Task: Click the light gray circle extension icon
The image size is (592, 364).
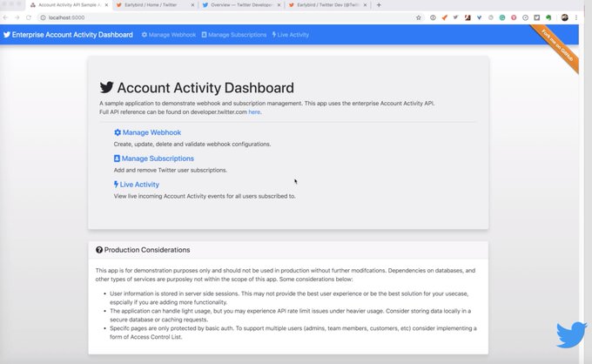Action: [490, 17]
